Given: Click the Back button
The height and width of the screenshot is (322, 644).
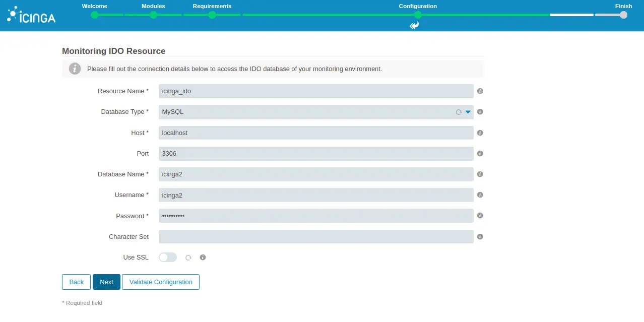Looking at the screenshot, I should (76, 282).
